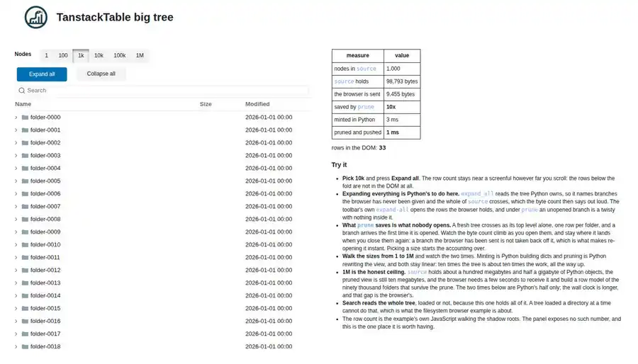This screenshot has width=638, height=364.
Task: Switch Nodes to 10k
Action: 99,56
